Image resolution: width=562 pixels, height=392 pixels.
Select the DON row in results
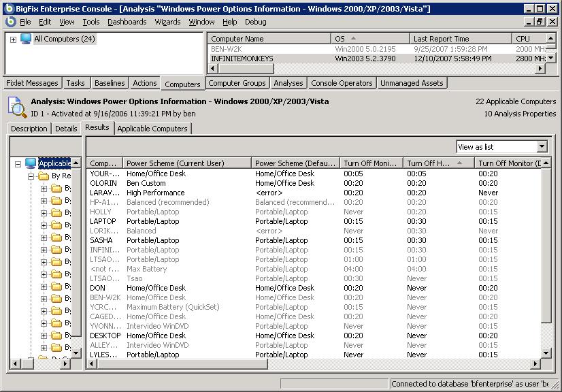(x=314, y=288)
